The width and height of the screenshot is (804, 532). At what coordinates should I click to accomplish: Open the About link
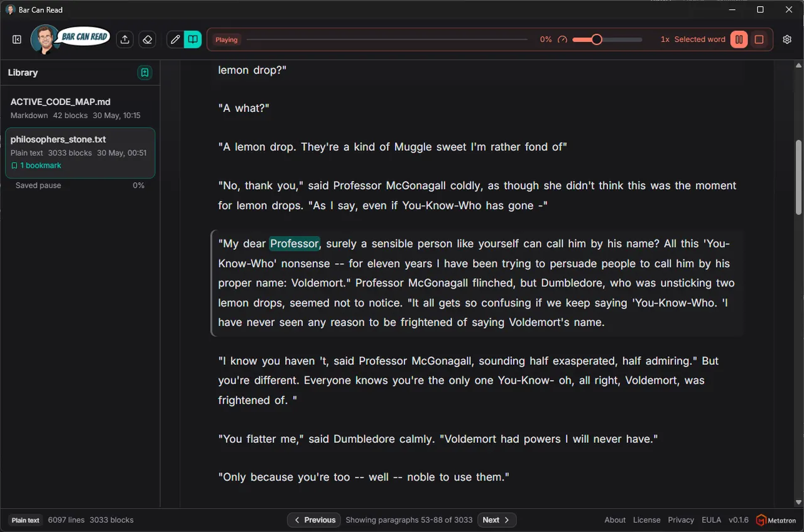coord(615,520)
